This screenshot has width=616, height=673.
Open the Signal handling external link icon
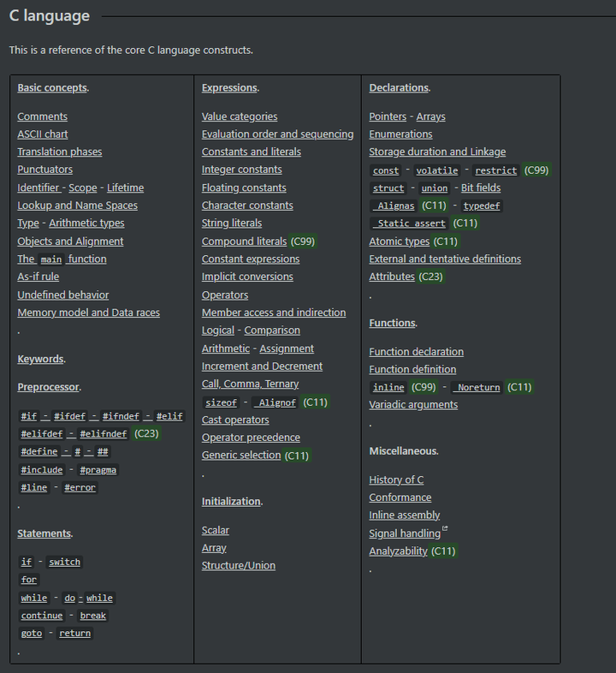(x=445, y=529)
